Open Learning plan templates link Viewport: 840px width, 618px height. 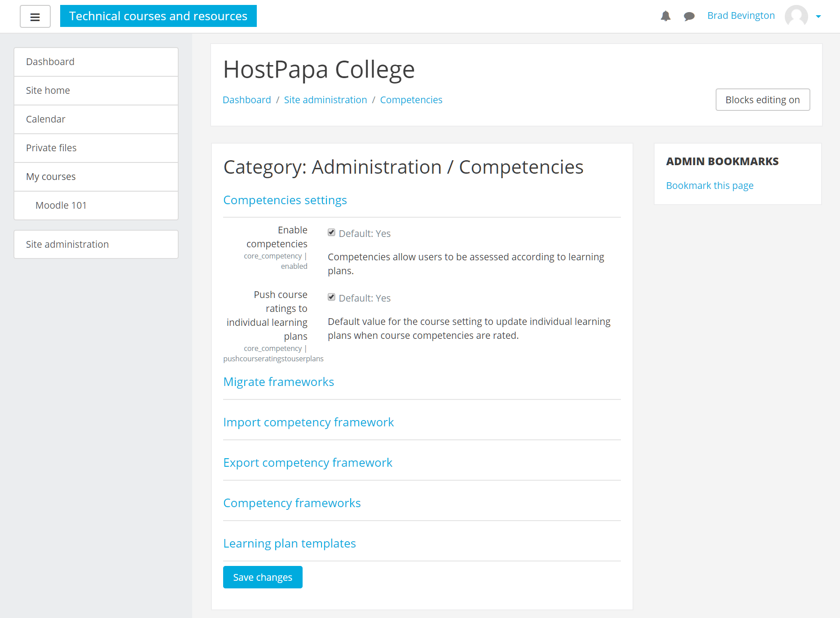pyautogui.click(x=290, y=543)
